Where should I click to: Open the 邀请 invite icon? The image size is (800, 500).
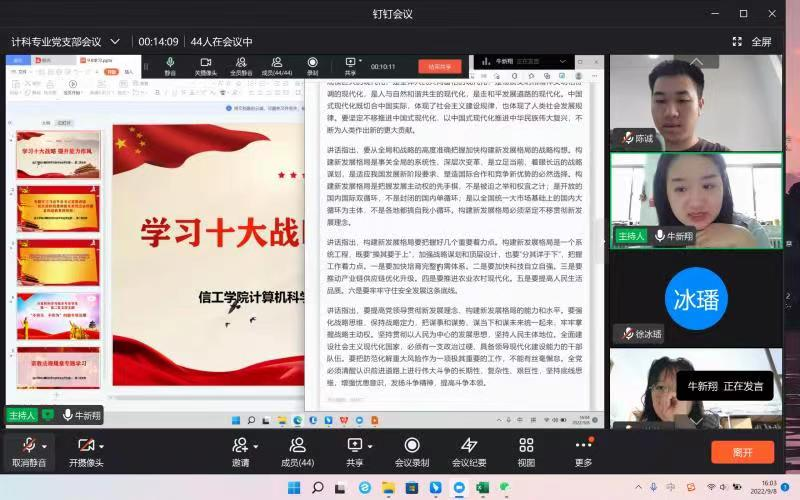[240, 446]
